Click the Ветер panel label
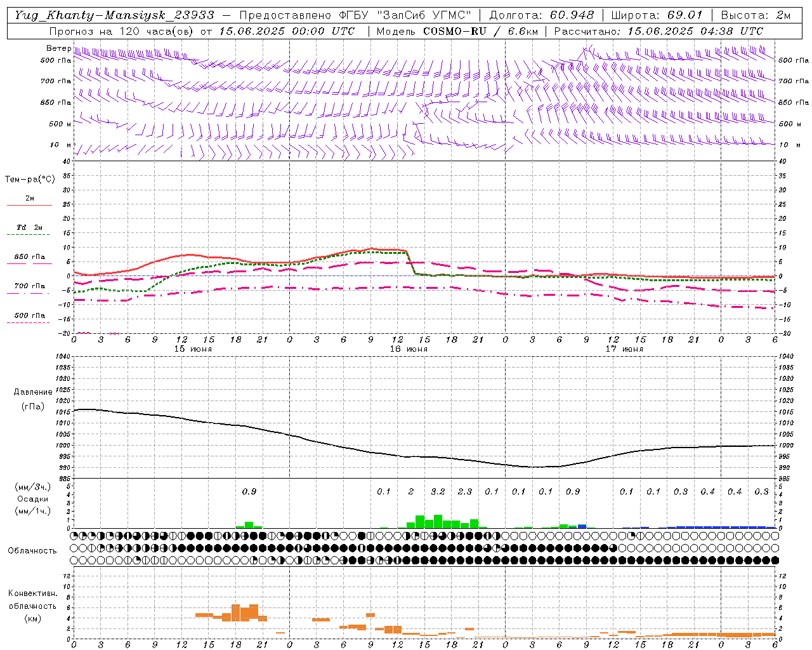The width and height of the screenshot is (812, 650). [x=58, y=48]
